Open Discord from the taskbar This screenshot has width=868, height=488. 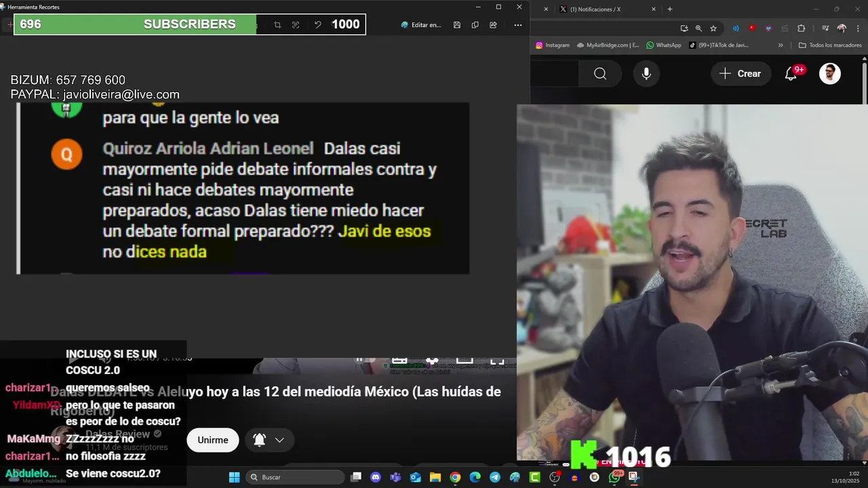click(376, 477)
